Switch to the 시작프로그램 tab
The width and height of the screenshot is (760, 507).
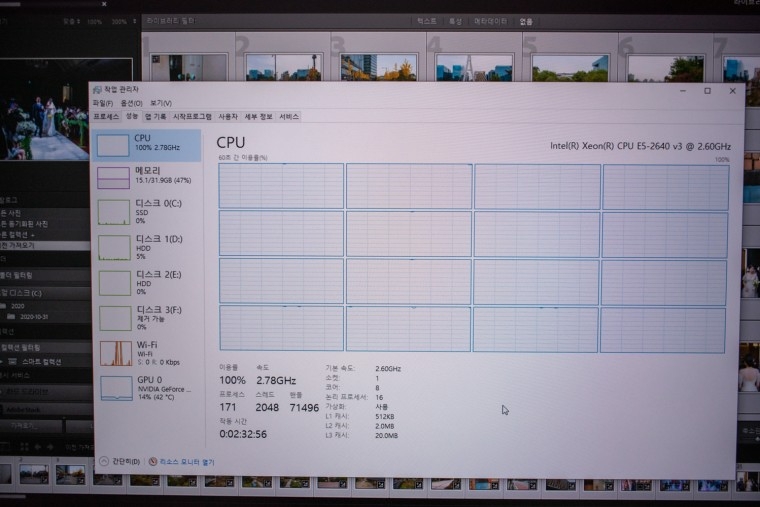coord(192,117)
